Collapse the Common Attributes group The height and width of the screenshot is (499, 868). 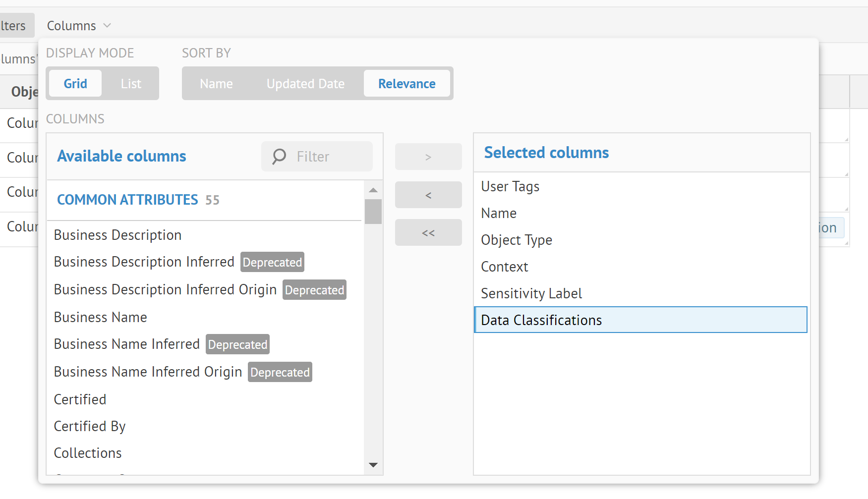(x=127, y=200)
